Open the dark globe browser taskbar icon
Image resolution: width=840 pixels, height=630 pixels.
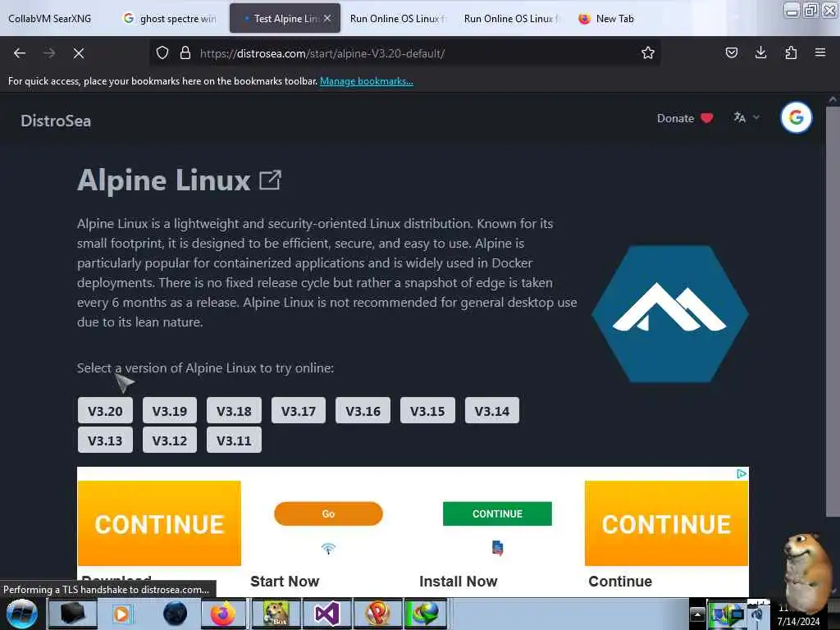[175, 614]
